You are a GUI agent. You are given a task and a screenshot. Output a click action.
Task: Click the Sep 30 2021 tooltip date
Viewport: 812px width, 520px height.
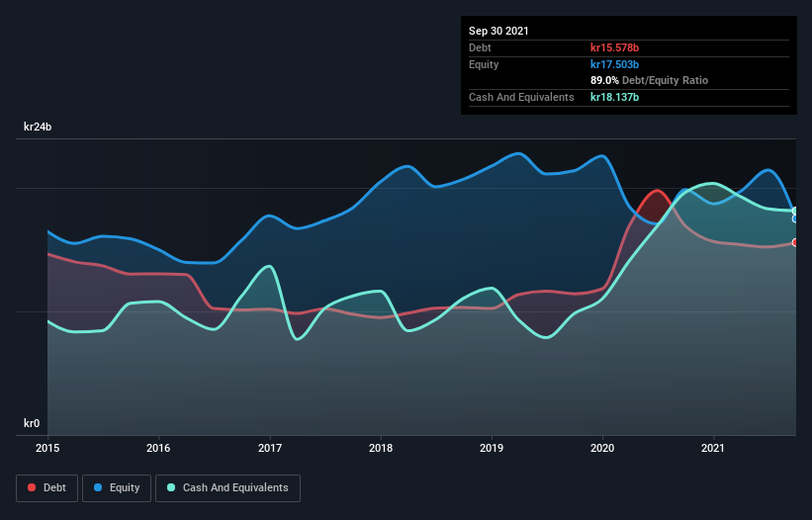coord(498,31)
